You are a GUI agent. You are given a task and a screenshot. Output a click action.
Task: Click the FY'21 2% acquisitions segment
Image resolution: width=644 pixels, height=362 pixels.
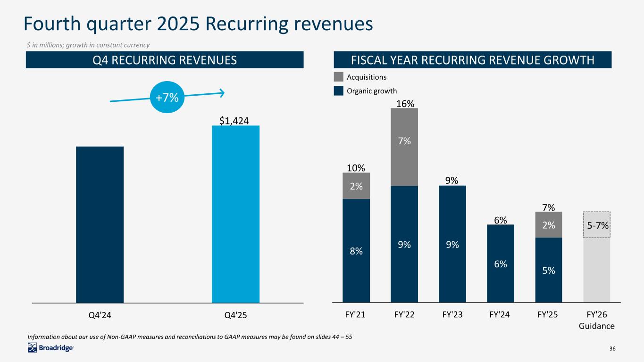coord(356,186)
